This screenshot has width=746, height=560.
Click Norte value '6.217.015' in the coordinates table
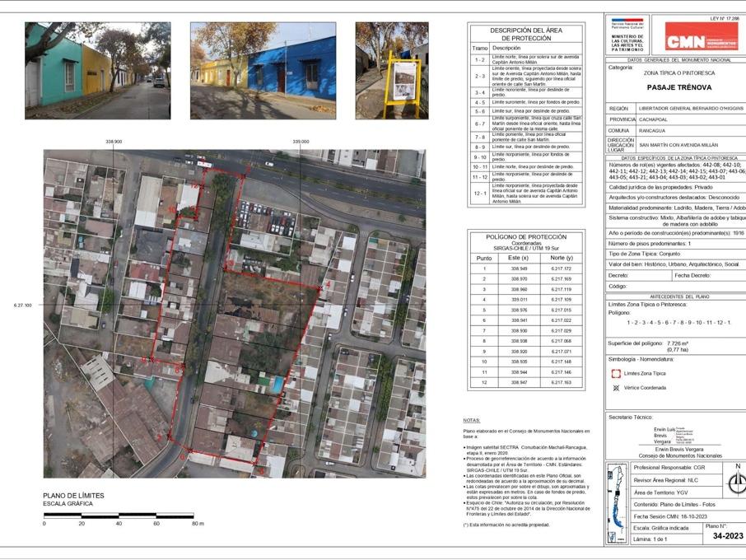562,310
